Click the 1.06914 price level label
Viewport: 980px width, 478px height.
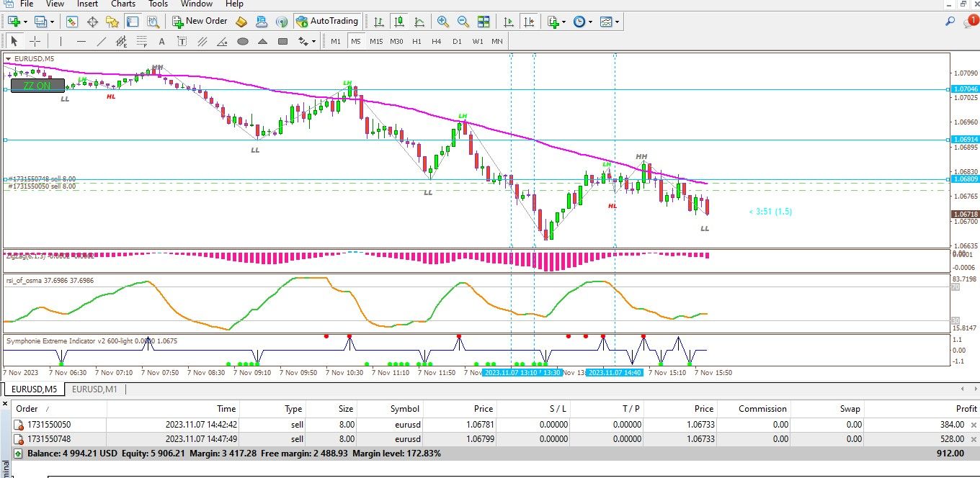(965, 140)
